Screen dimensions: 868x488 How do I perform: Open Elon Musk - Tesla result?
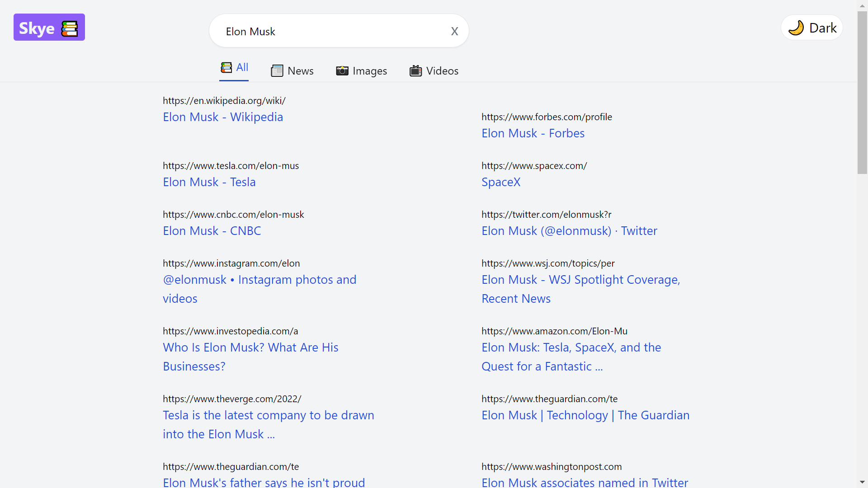[x=209, y=182]
